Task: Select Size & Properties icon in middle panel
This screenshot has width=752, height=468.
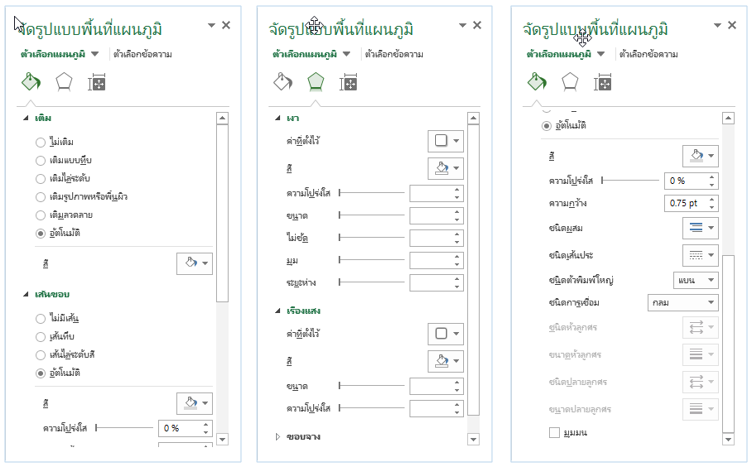Action: 350,82
